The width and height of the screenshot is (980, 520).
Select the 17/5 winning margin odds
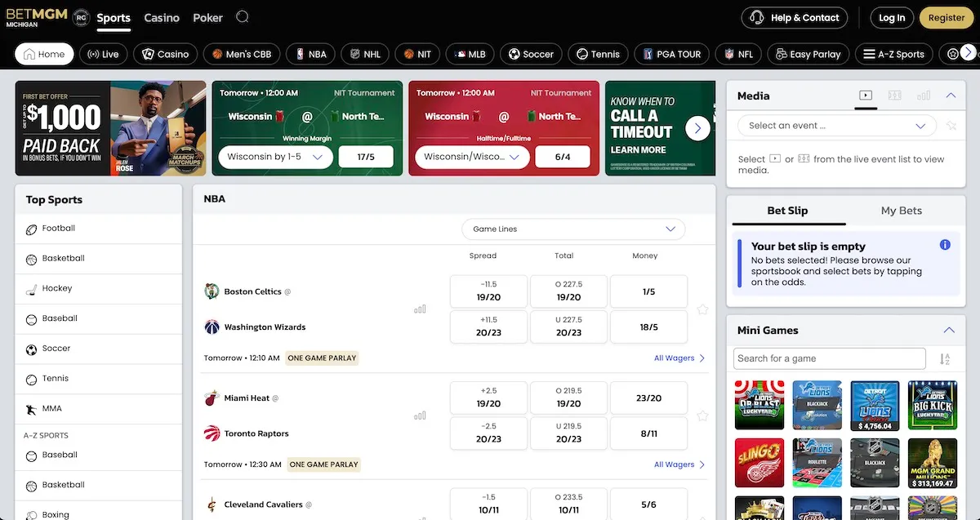(x=366, y=157)
